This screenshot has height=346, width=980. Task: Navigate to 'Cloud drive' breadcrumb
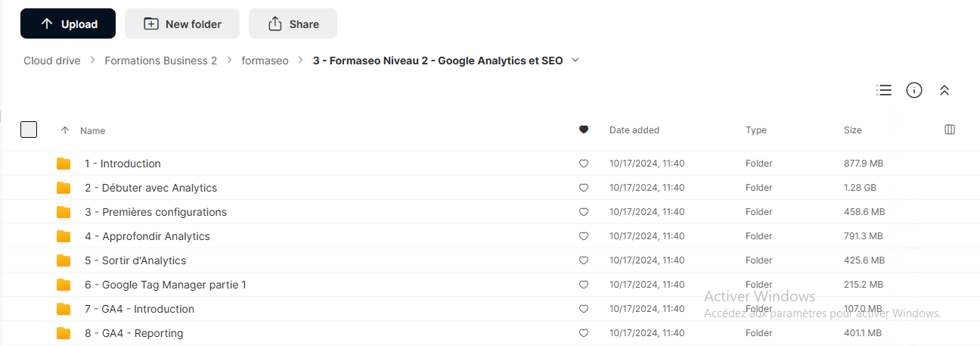click(x=51, y=61)
